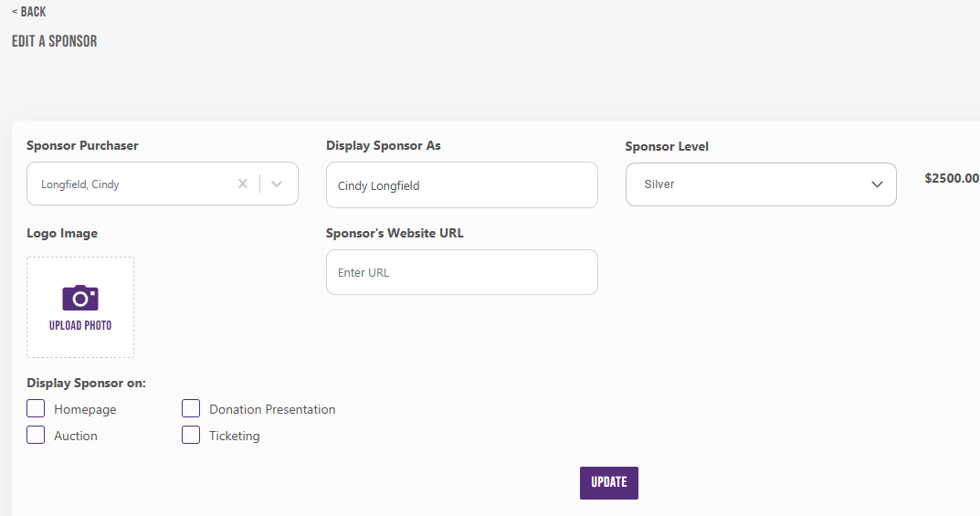Click the Longfield, Cindy purchaser value
This screenshot has width=980, height=516.
[x=80, y=184]
